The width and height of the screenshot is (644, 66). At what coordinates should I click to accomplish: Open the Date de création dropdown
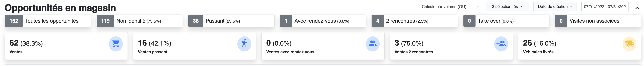pyautogui.click(x=555, y=7)
